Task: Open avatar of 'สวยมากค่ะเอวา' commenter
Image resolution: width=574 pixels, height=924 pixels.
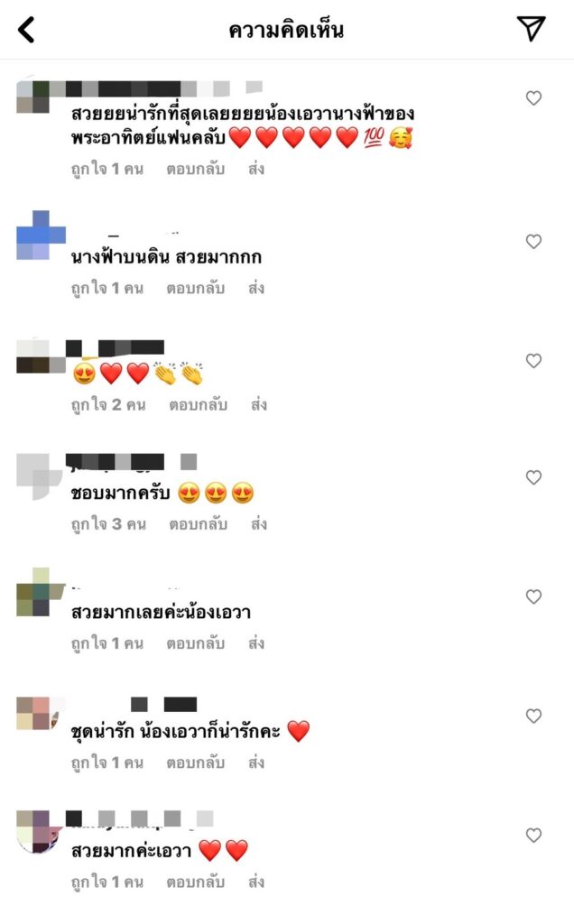Action: pyautogui.click(x=40, y=831)
